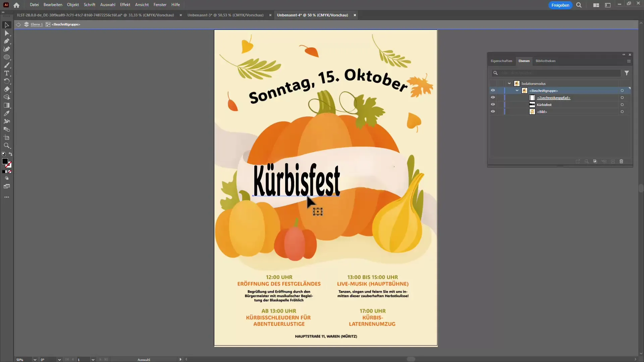
Task: Select the Symbol Sprayer tool
Action: (x=7, y=122)
